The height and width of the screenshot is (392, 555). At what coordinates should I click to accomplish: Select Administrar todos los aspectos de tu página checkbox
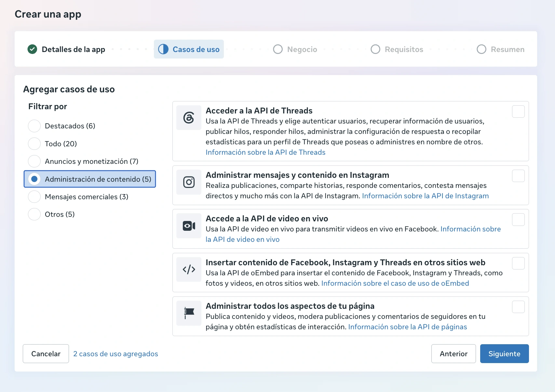click(518, 307)
